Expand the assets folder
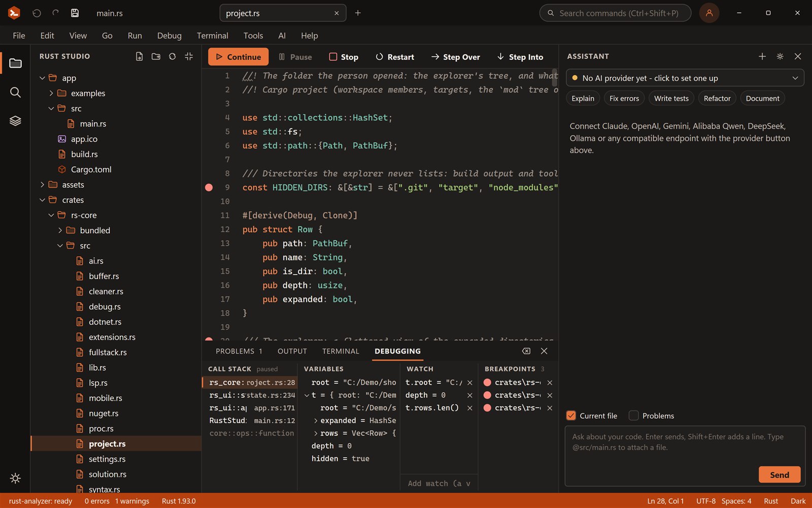Viewport: 812px width, 508px height. coord(42,185)
